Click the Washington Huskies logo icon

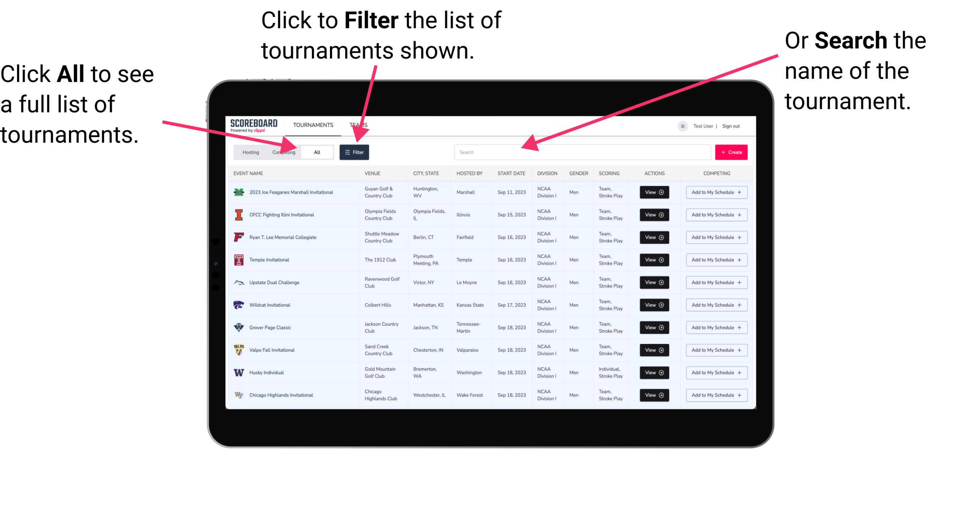pos(238,372)
